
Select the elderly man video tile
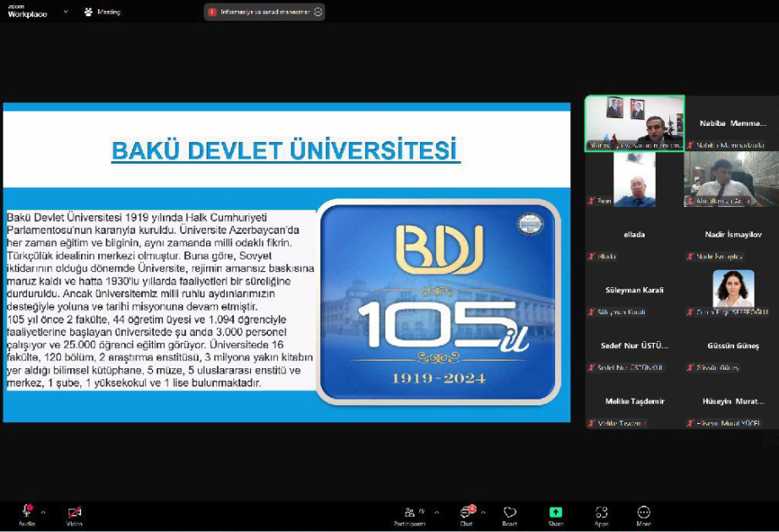pyautogui.click(x=635, y=179)
